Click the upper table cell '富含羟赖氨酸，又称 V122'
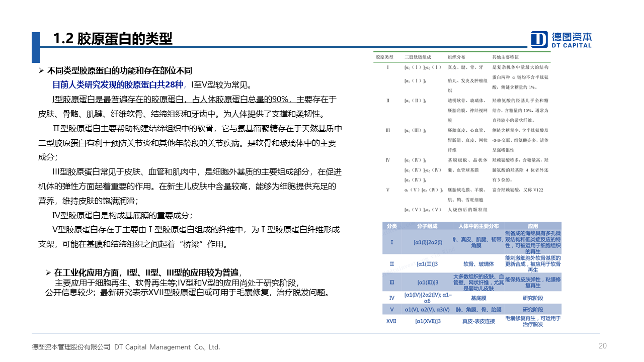The width and height of the screenshot is (644, 362). click(x=518, y=190)
